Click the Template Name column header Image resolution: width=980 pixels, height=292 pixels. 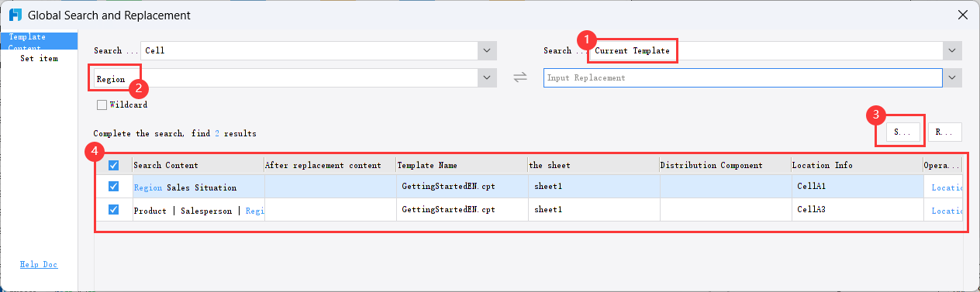tap(461, 165)
